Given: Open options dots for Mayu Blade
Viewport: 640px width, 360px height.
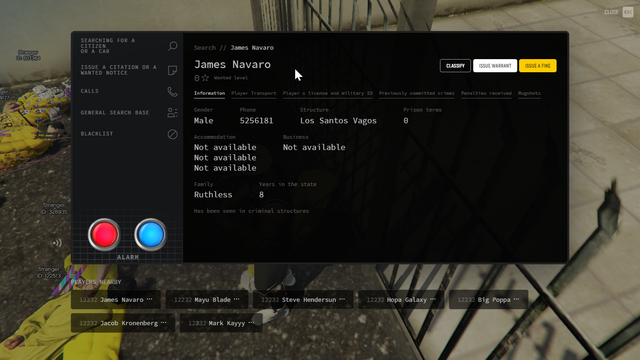Looking at the screenshot, I should click(x=237, y=300).
